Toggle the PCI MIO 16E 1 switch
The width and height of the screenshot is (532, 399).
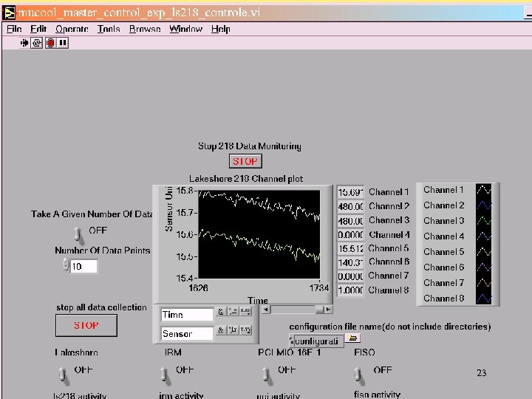coord(267,375)
